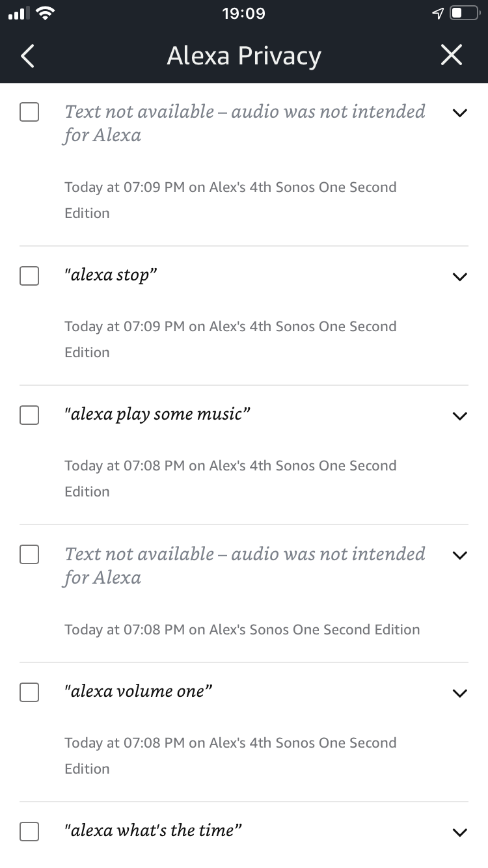Expand the "alexa volume one" entry
Image resolution: width=488 pixels, height=868 pixels.
point(459,693)
